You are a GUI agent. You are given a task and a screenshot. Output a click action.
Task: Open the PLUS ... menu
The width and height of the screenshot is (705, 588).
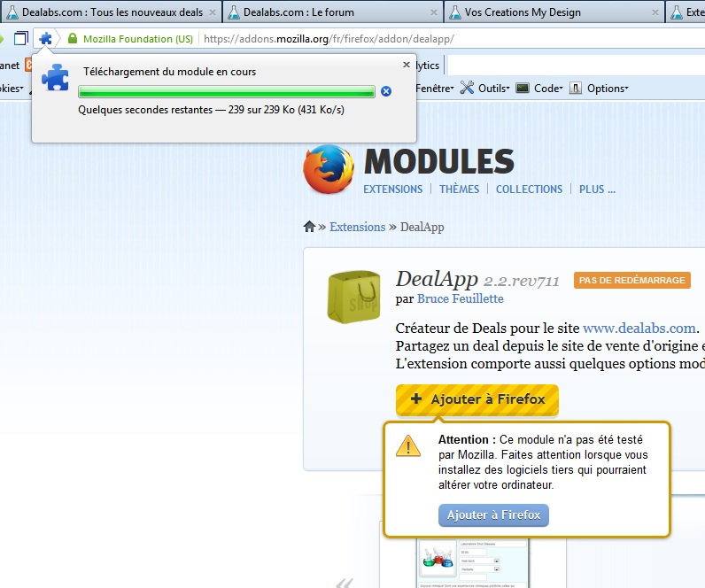coord(597,190)
